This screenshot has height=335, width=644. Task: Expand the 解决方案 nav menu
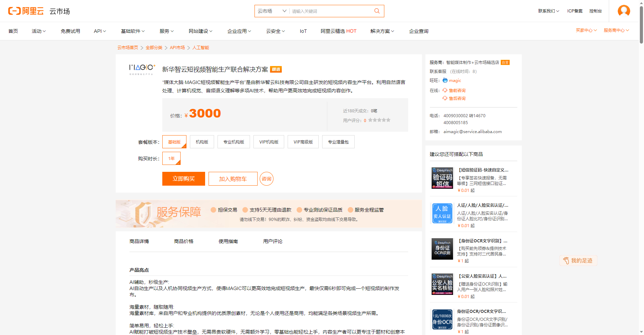click(x=382, y=31)
